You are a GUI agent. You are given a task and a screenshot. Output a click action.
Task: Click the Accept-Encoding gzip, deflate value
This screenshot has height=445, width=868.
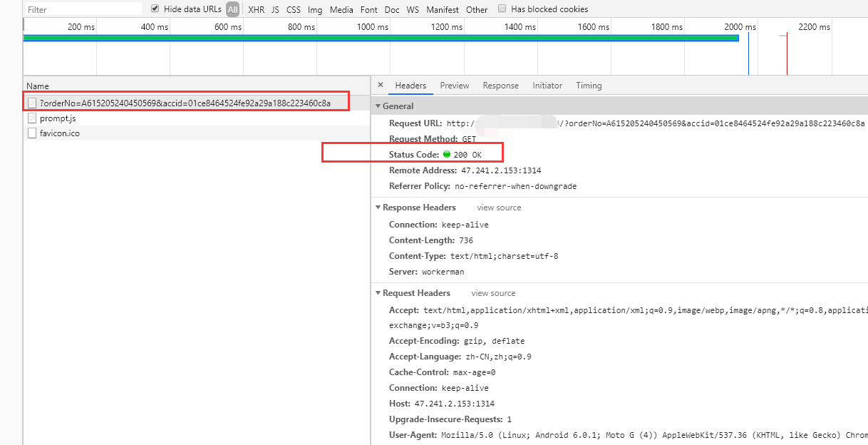pyautogui.click(x=494, y=341)
